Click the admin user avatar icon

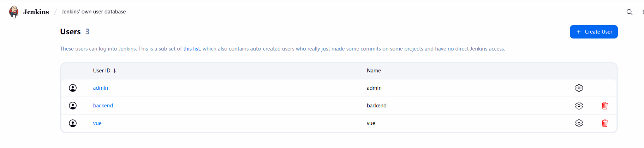click(x=73, y=88)
